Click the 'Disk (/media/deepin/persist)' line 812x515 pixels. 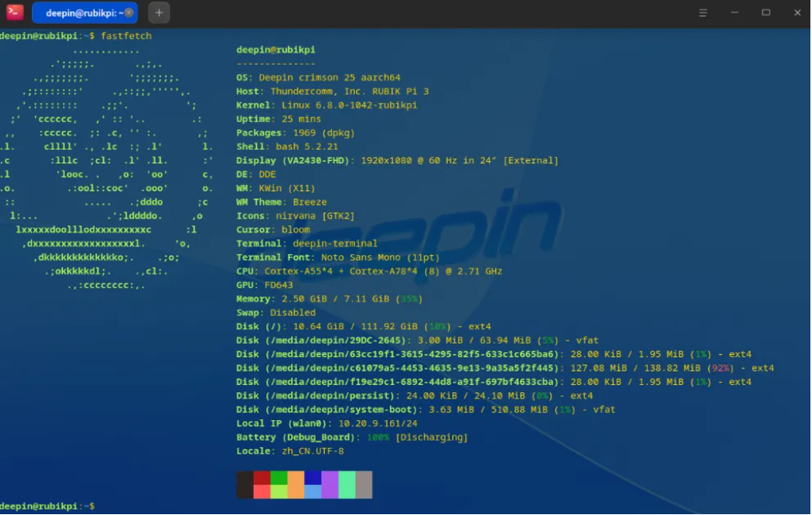(x=415, y=396)
